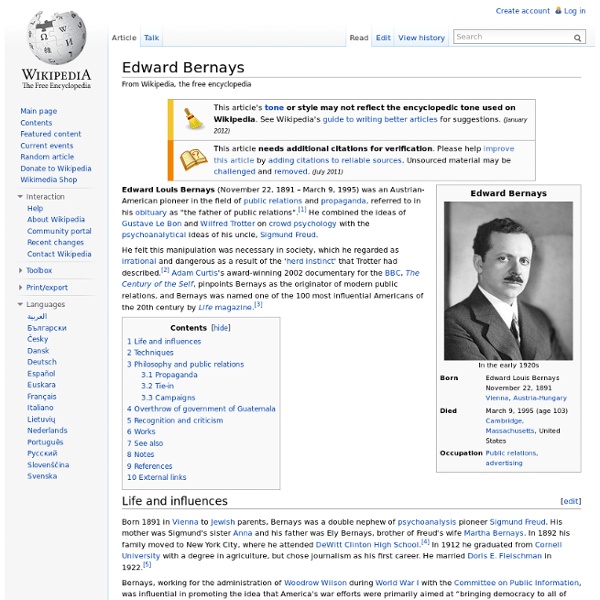Open the Contents sidebar link

click(x=36, y=123)
